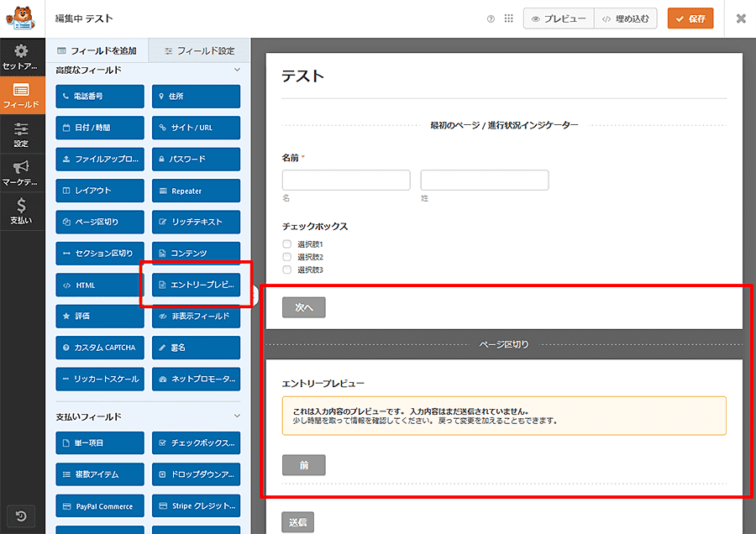
Task: Add the ネットプロモーター field
Action: (196, 379)
